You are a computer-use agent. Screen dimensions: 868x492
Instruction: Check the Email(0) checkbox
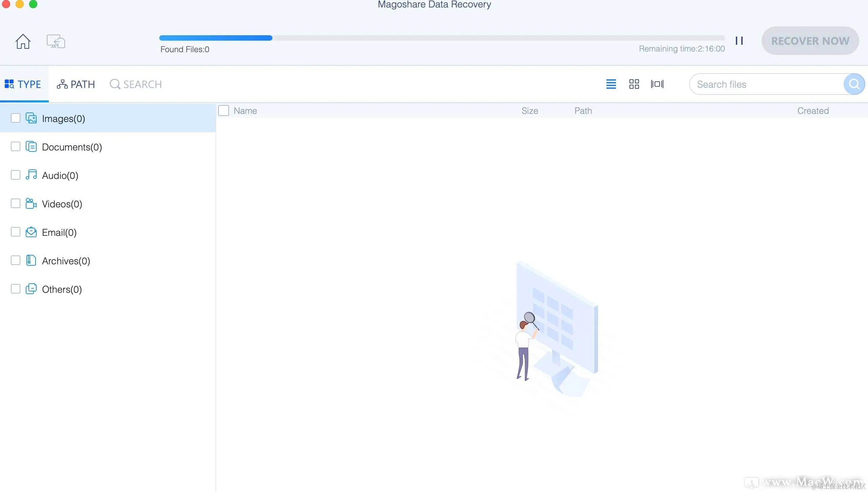pyautogui.click(x=16, y=232)
